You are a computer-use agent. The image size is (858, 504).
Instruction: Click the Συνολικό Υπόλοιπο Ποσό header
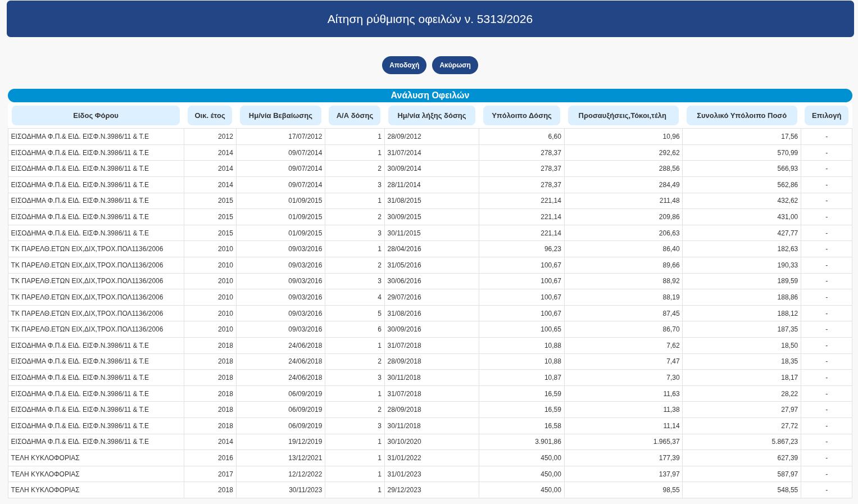point(742,115)
